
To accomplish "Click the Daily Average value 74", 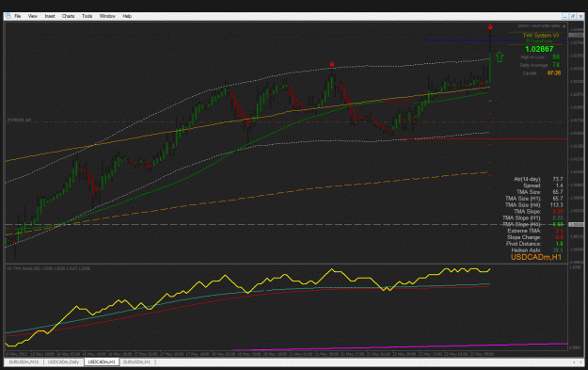I will point(556,65).
